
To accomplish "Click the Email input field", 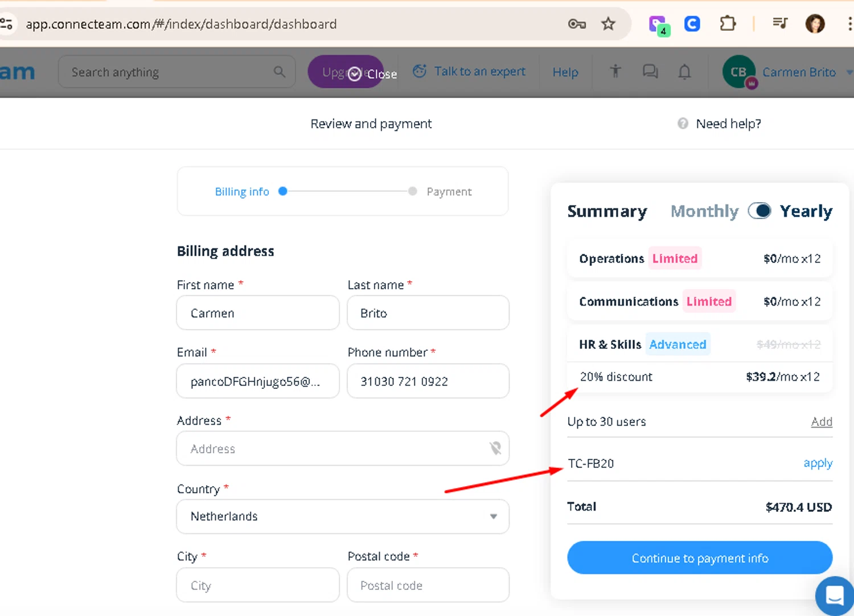I will click(x=258, y=381).
